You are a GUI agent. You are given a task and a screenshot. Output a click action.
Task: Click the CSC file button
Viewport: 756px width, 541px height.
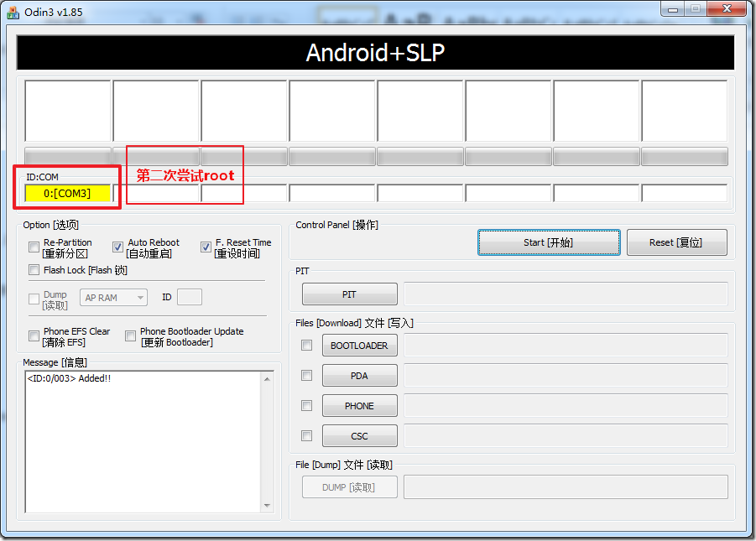point(360,436)
